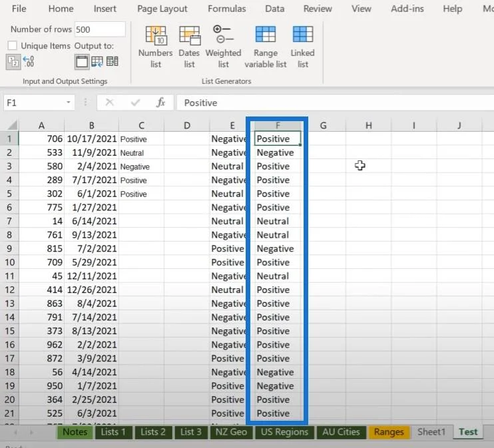The height and width of the screenshot is (448, 494).
Task: Switch to the AU Cities sheet tab
Action: (x=341, y=432)
